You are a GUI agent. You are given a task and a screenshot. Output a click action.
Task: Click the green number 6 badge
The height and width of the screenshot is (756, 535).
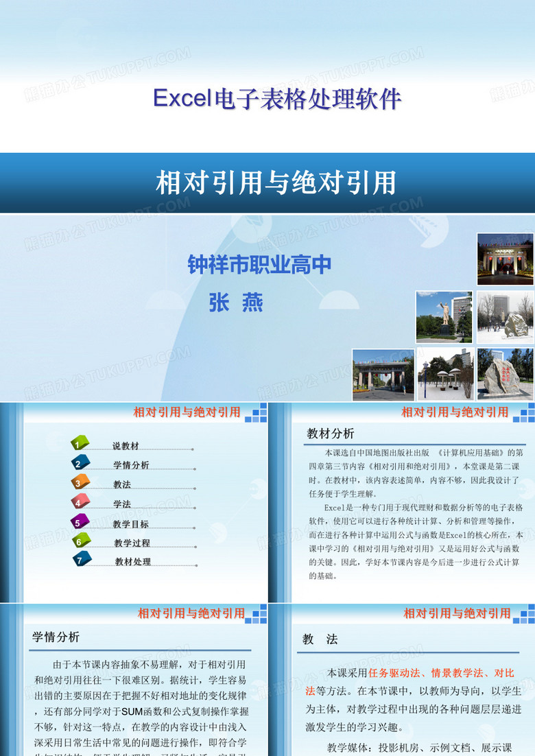[x=81, y=541]
